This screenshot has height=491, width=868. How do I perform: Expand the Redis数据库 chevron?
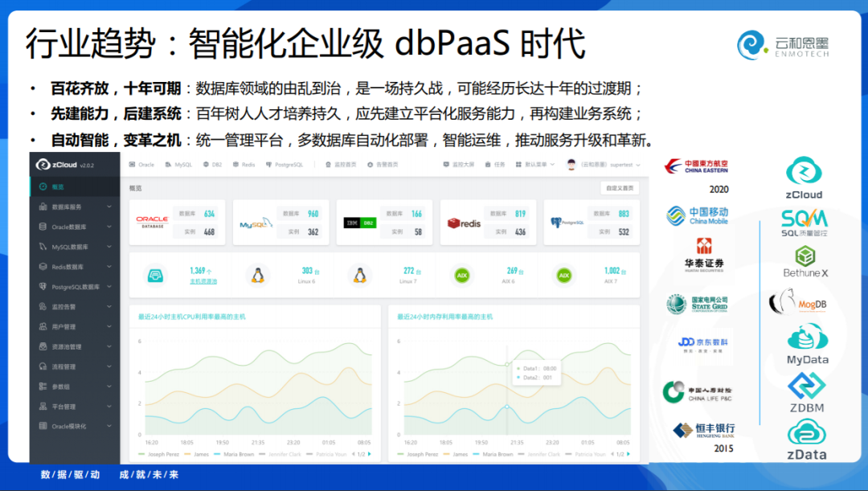pyautogui.click(x=109, y=266)
